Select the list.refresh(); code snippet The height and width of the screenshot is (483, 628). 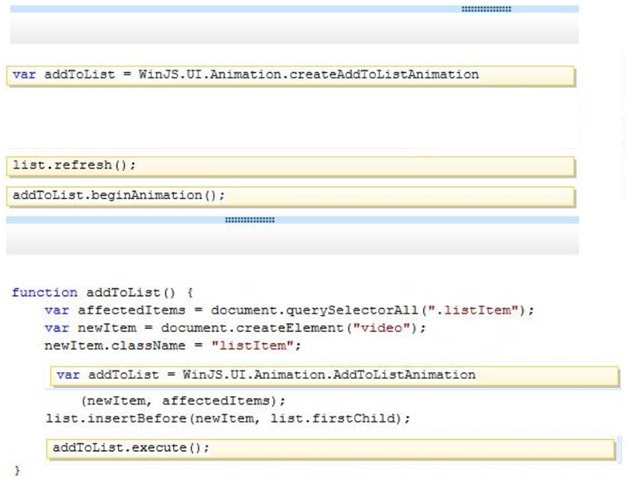coord(291,167)
